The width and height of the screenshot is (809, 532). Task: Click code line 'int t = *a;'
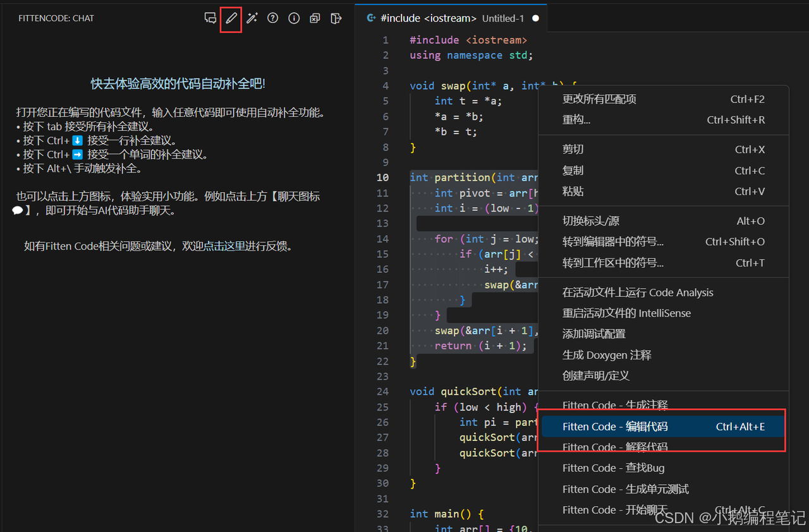(x=468, y=101)
